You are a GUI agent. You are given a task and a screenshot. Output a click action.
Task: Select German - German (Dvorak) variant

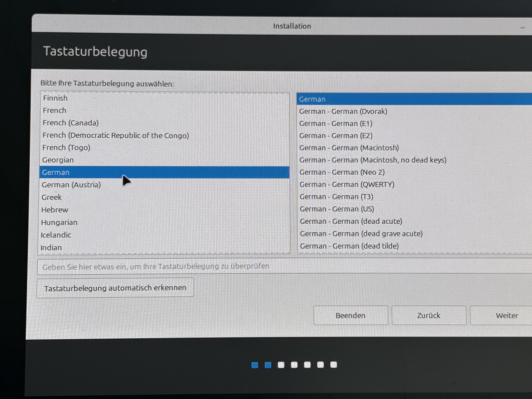click(x=343, y=111)
